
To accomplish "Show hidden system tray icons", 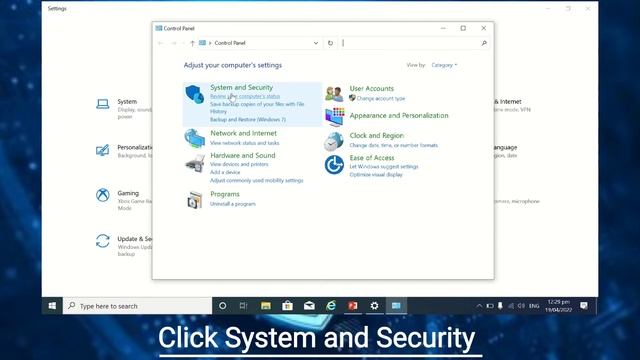I will coord(479,306).
